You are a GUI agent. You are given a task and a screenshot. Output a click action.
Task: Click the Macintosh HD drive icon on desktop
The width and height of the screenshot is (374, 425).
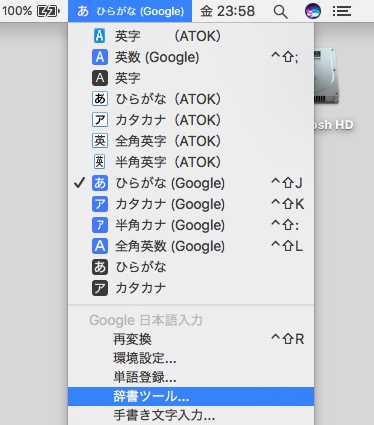click(327, 76)
